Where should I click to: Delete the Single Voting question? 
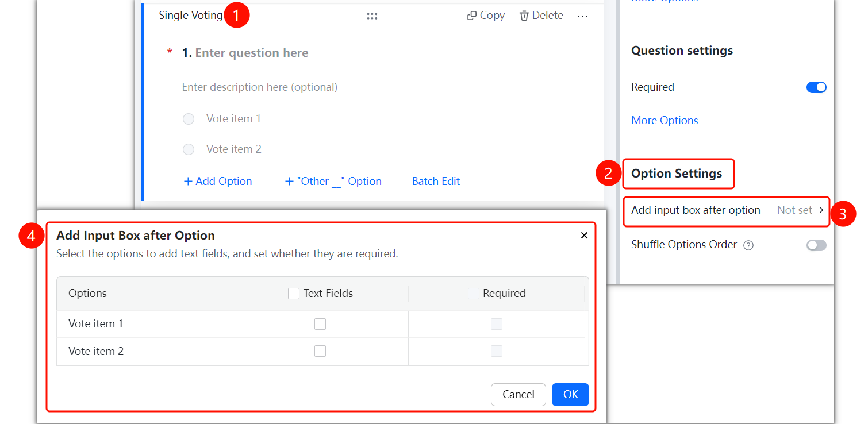[x=541, y=16]
